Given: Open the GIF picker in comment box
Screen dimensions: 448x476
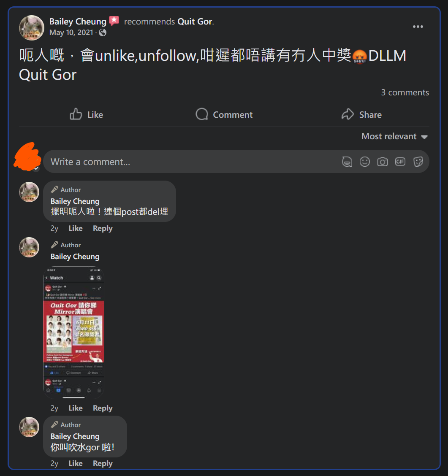Looking at the screenshot, I should point(400,162).
